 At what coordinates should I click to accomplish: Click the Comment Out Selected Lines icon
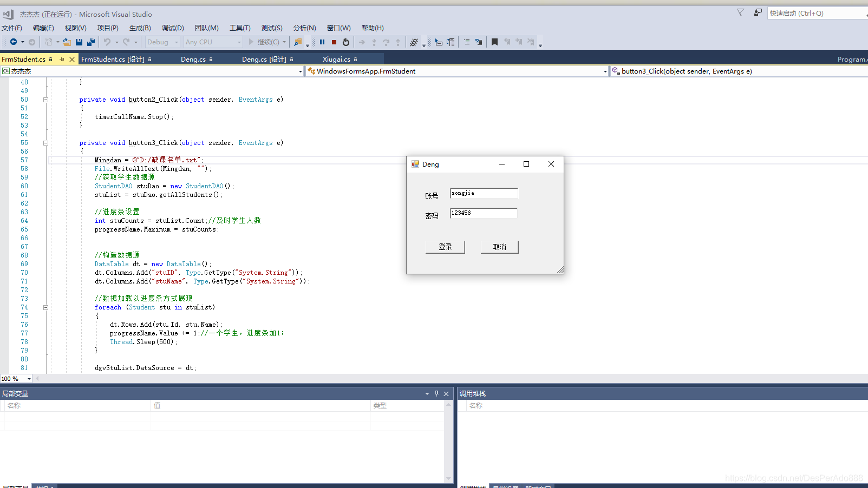[x=467, y=42]
